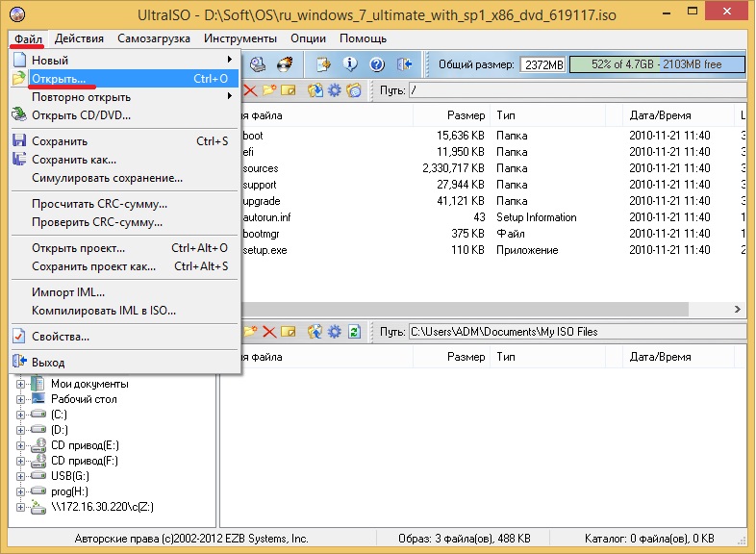
Task: Open the Действия menu
Action: click(79, 38)
